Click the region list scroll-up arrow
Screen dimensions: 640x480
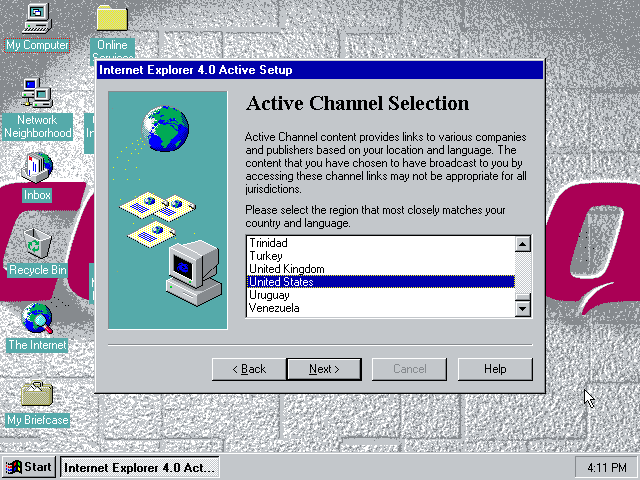(x=523, y=244)
